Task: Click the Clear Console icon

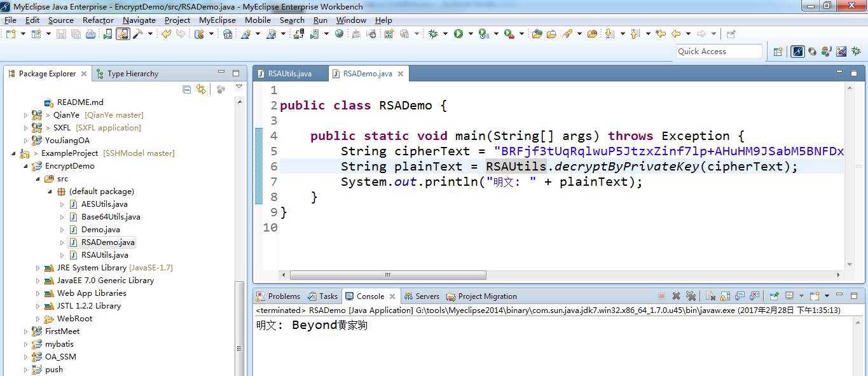Action: pyautogui.click(x=711, y=296)
